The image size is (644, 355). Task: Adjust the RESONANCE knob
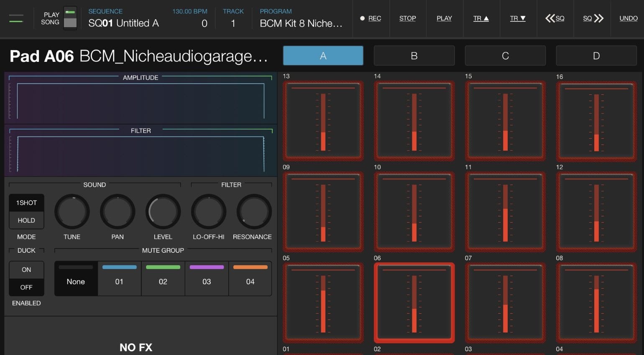253,212
